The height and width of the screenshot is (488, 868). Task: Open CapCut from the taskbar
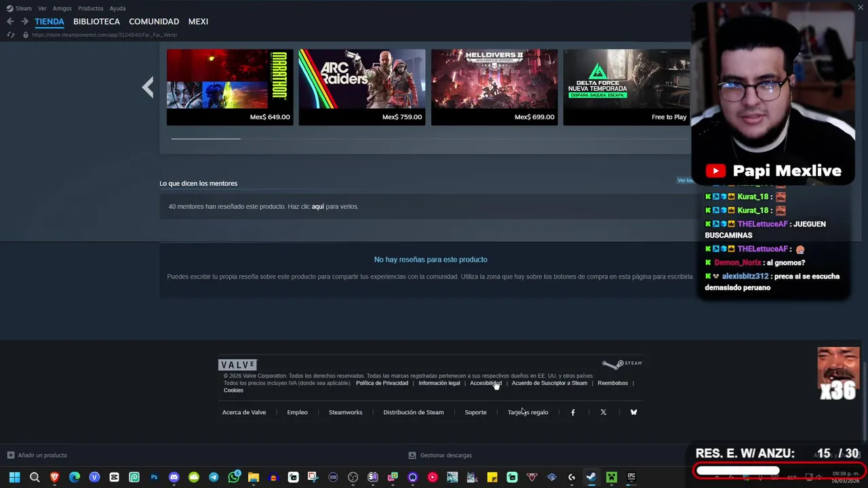[x=114, y=477]
